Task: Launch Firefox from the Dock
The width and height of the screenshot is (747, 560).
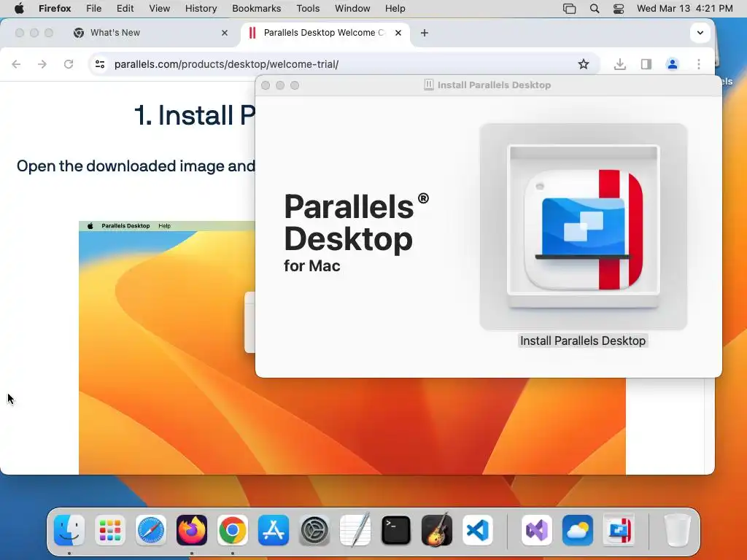Action: [x=192, y=530]
